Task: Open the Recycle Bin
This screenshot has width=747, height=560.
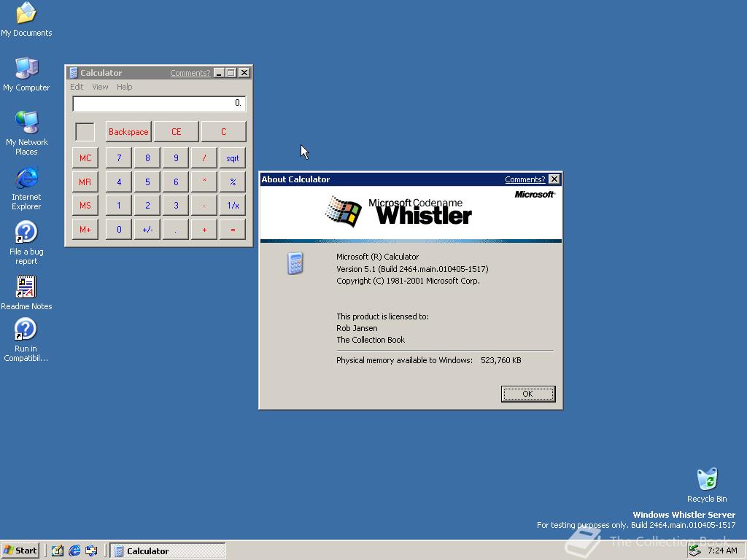Action: pyautogui.click(x=707, y=485)
